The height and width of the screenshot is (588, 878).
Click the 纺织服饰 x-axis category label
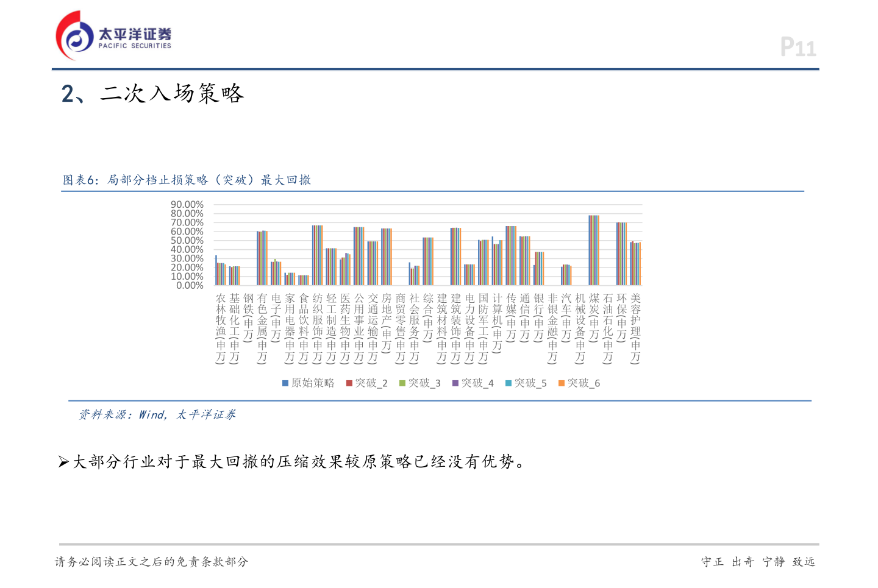click(x=318, y=328)
